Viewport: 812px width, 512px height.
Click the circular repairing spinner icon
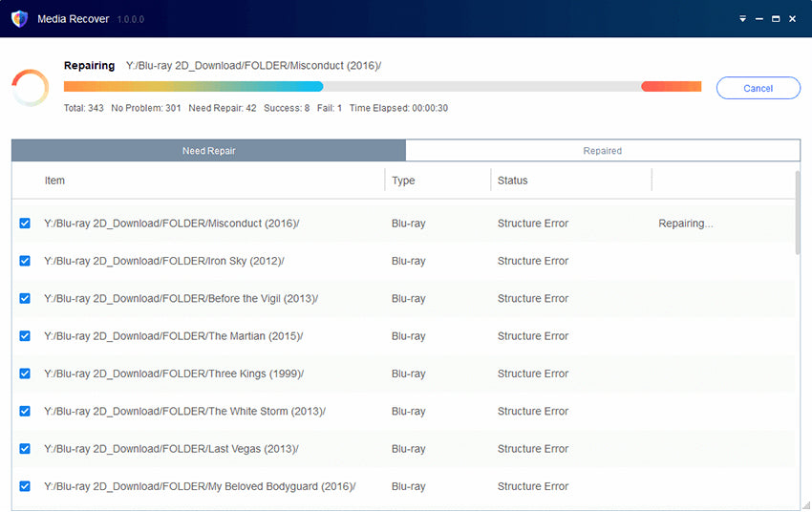(30, 88)
